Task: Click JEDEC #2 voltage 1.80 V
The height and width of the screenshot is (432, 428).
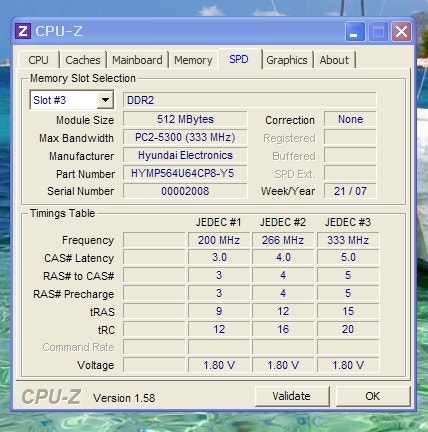Action: pos(283,365)
